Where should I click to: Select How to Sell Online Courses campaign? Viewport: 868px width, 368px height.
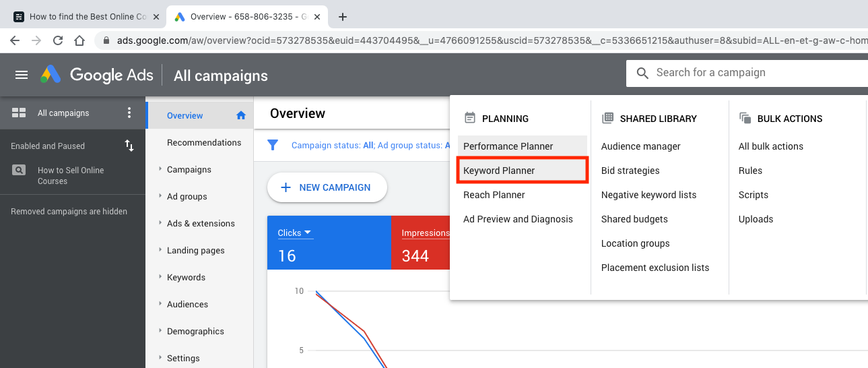click(71, 176)
